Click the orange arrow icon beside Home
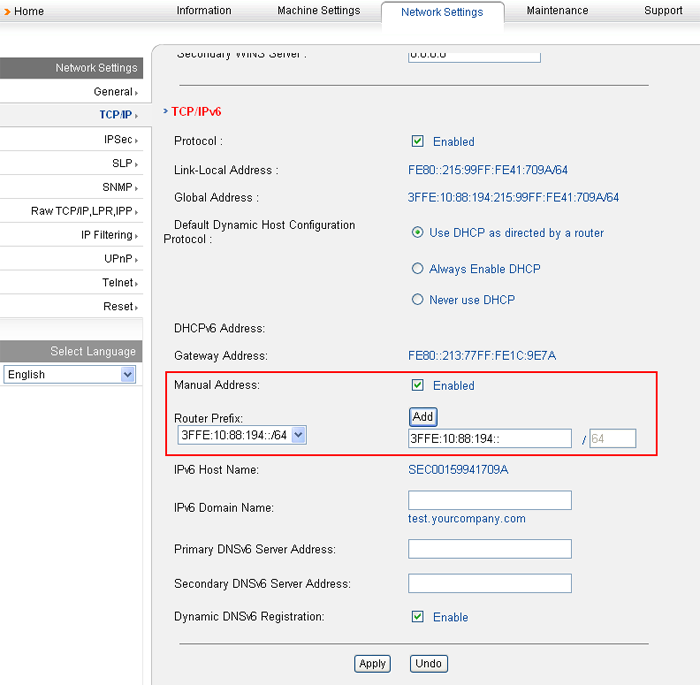The width and height of the screenshot is (700, 685). point(7,12)
